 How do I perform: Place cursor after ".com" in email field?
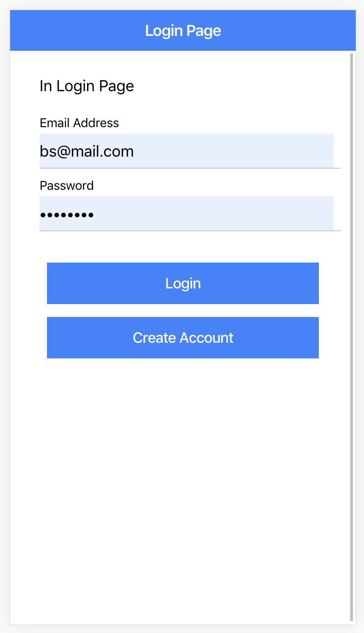click(135, 151)
